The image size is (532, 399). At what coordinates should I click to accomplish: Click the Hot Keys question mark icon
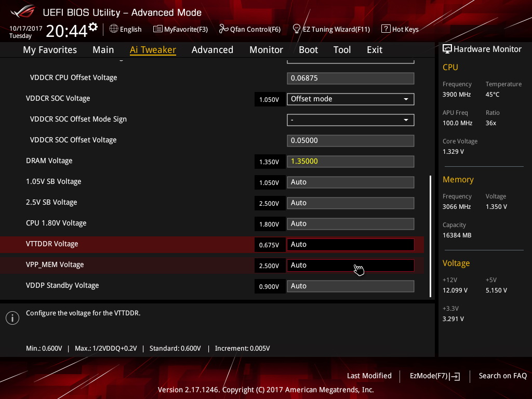pyautogui.click(x=386, y=29)
